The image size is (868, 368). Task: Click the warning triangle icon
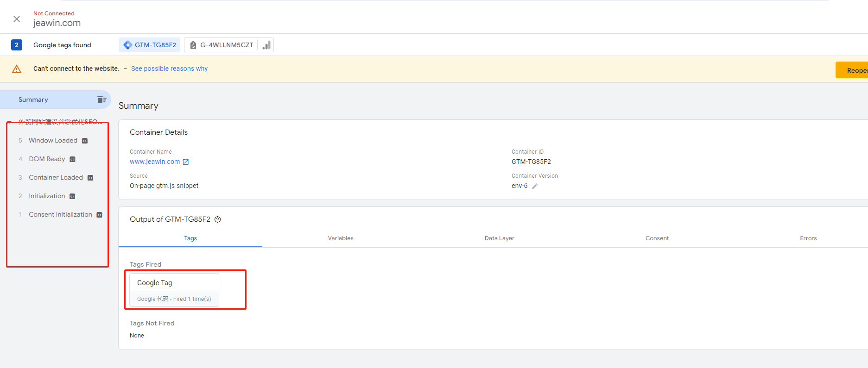pyautogui.click(x=17, y=69)
